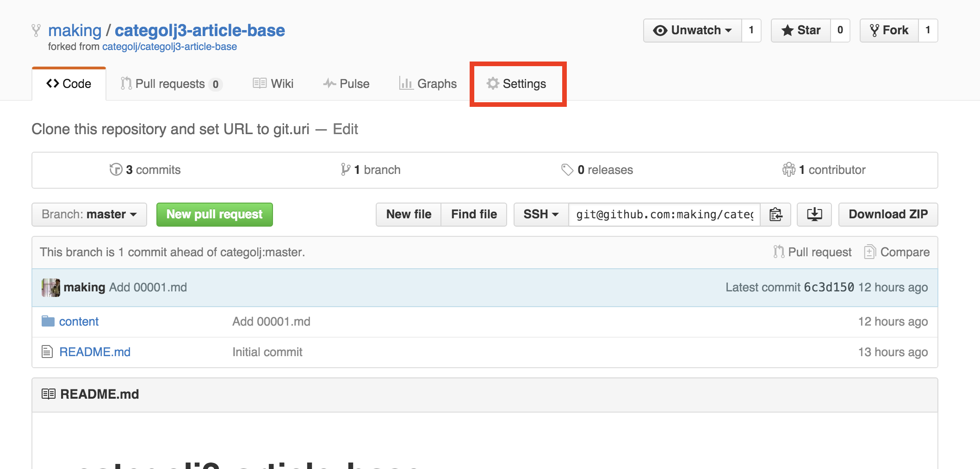Click the Compare diff icon
Image resolution: width=980 pixels, height=469 pixels.
click(870, 252)
